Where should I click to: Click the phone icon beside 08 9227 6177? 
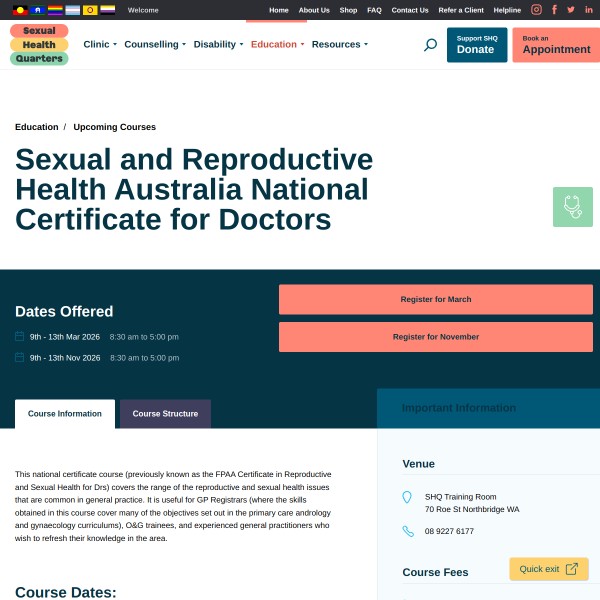pos(407,531)
